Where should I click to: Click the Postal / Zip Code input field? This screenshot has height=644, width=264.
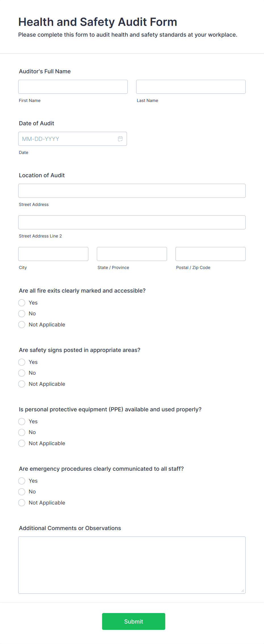[x=210, y=254]
